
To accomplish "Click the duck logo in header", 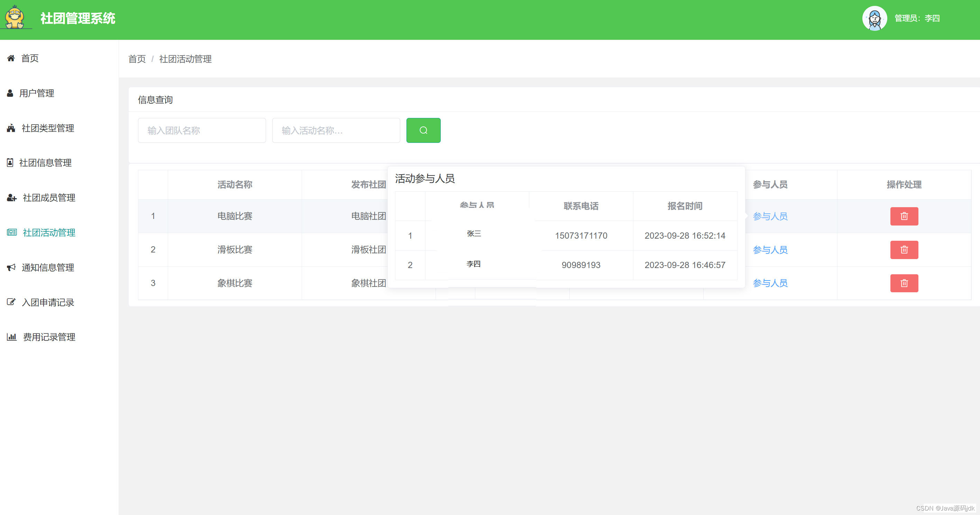I will pos(15,18).
